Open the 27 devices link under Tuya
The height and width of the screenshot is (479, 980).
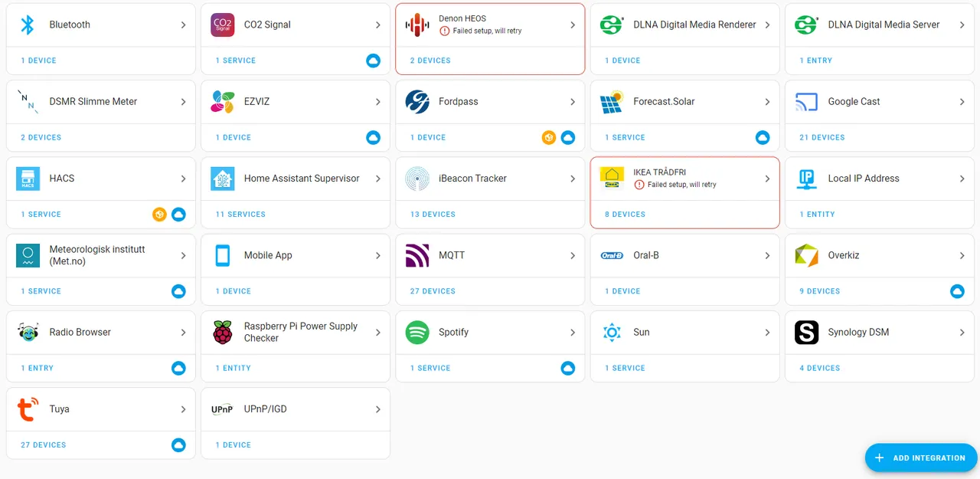[44, 445]
